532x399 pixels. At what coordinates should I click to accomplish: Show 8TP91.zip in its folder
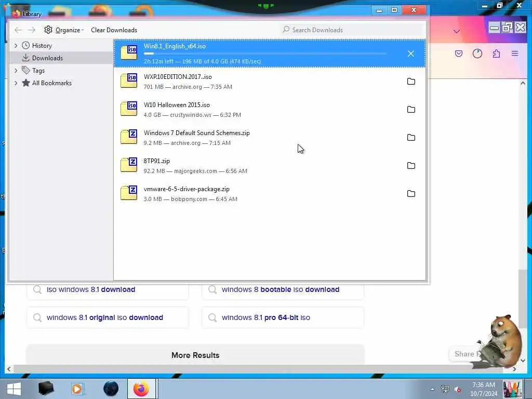click(411, 166)
